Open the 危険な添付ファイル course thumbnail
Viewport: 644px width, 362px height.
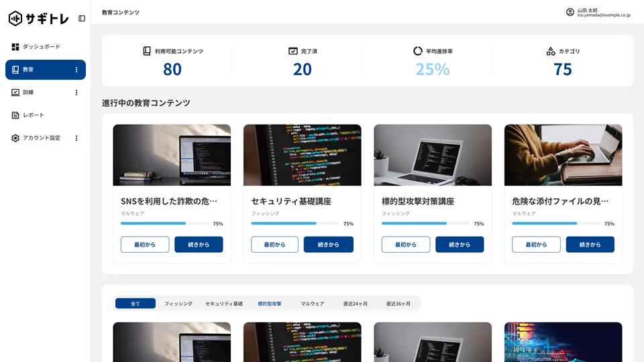(563, 155)
